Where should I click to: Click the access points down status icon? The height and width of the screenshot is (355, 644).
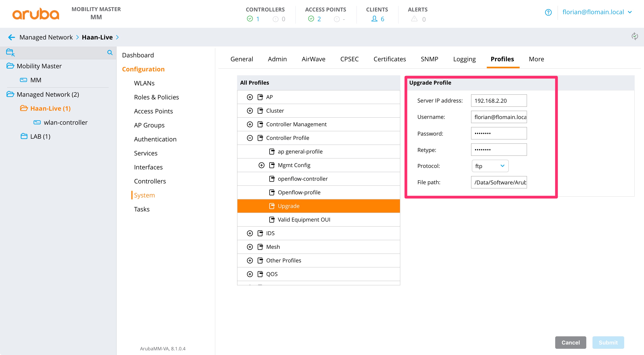[337, 19]
